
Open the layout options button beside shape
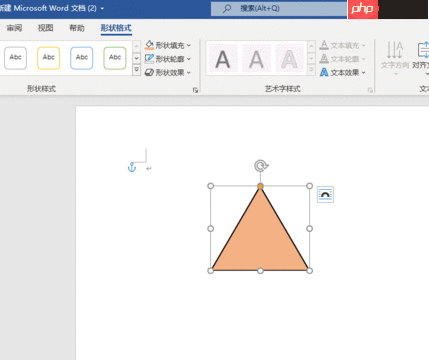pyautogui.click(x=325, y=194)
